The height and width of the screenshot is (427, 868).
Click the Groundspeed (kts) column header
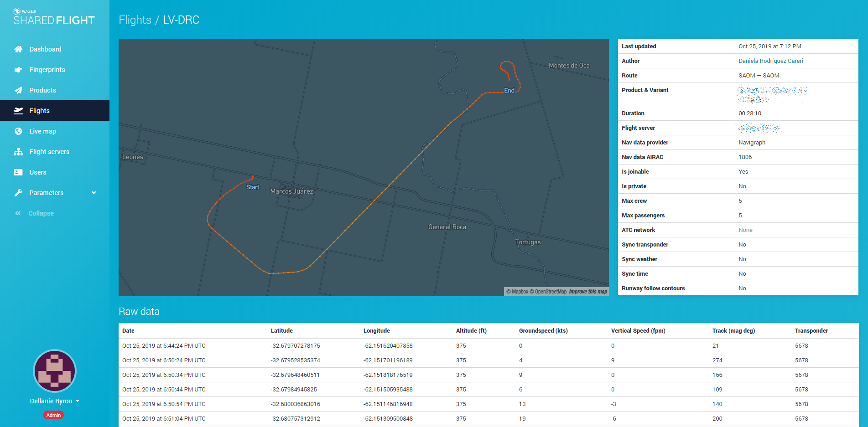coord(543,331)
